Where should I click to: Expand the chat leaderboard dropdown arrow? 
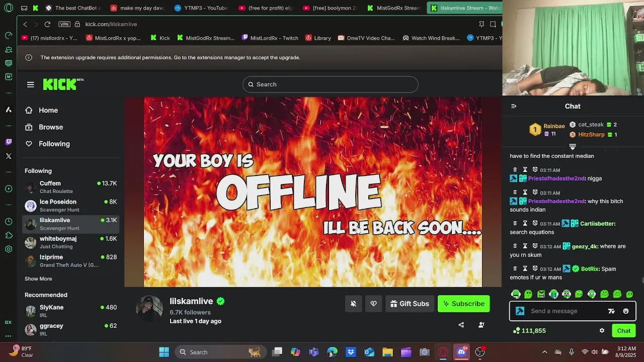click(x=573, y=146)
